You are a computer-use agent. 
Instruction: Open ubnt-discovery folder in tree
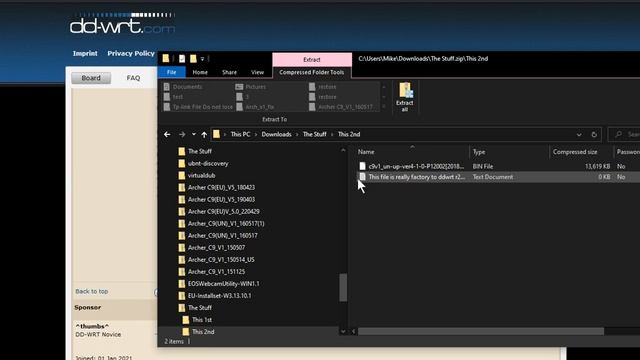point(208,163)
